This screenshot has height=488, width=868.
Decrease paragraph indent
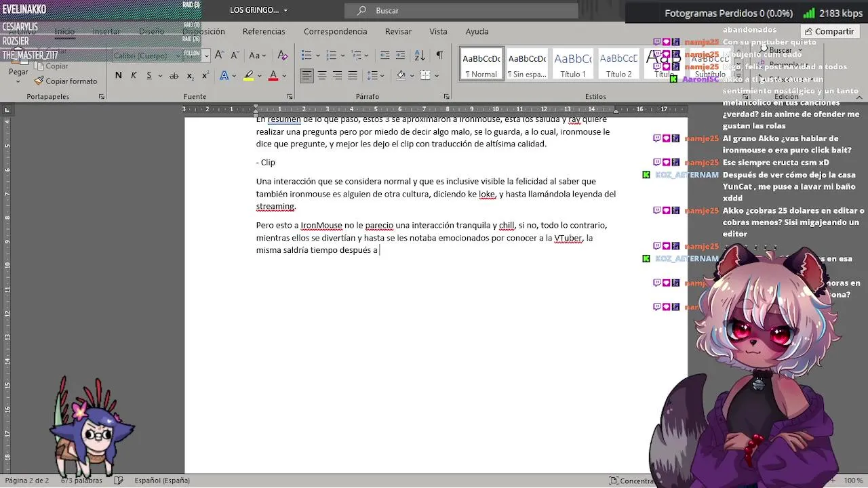(x=384, y=56)
